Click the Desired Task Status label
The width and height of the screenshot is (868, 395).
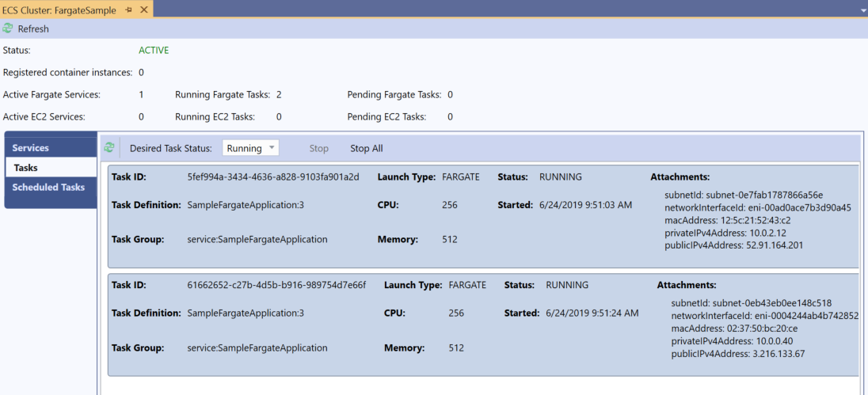(x=170, y=148)
